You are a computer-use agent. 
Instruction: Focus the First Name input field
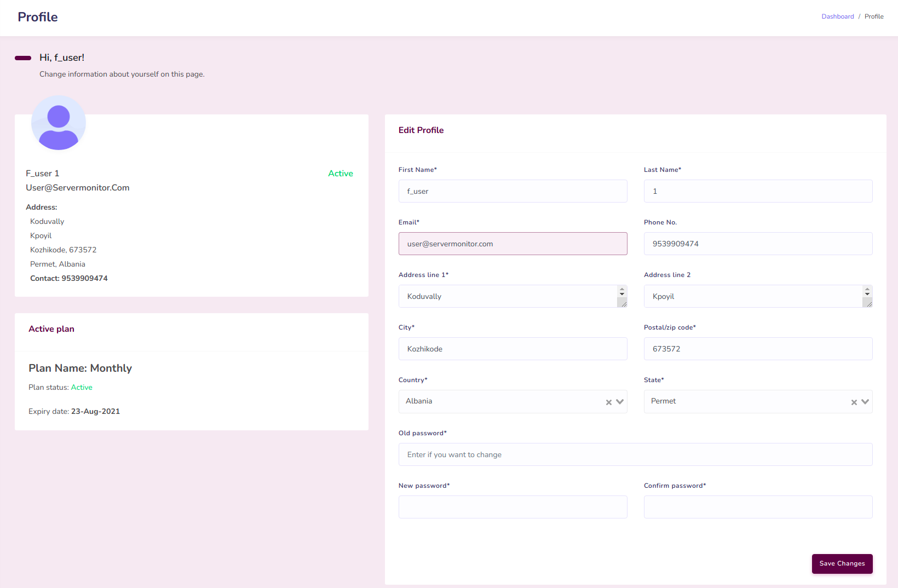513,191
